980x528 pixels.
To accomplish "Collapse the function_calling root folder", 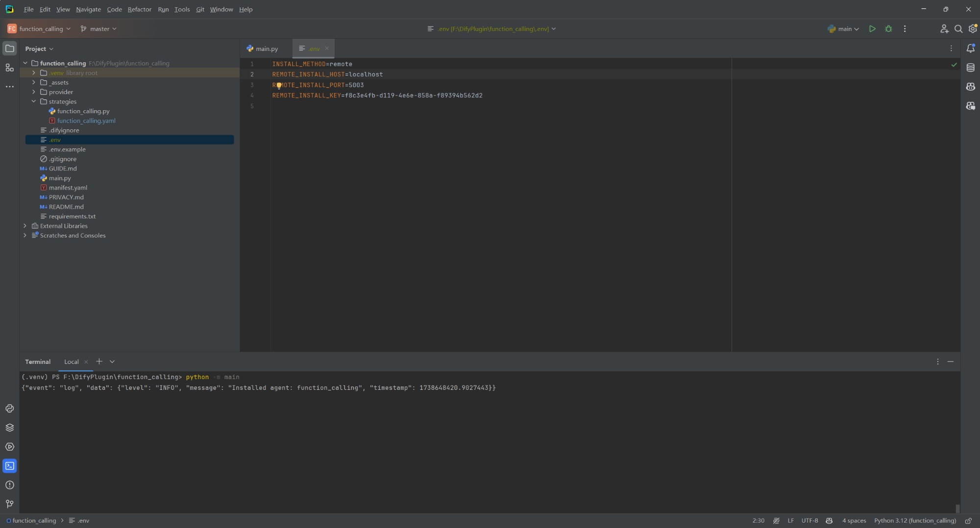I will (x=25, y=63).
